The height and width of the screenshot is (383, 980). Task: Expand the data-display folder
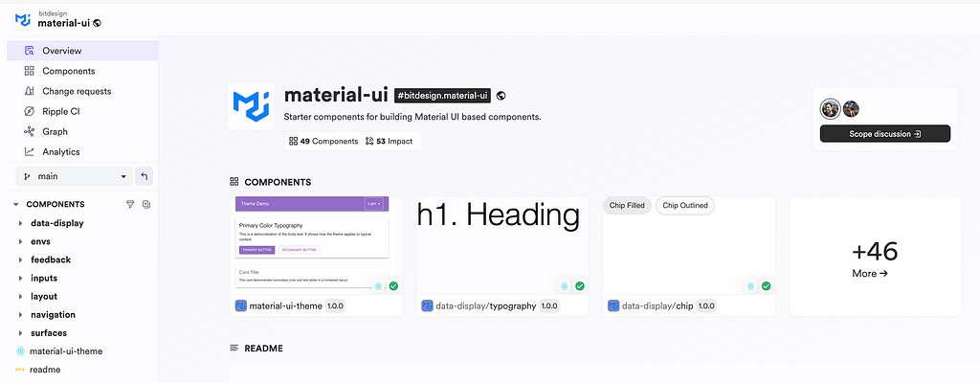pyautogui.click(x=21, y=223)
